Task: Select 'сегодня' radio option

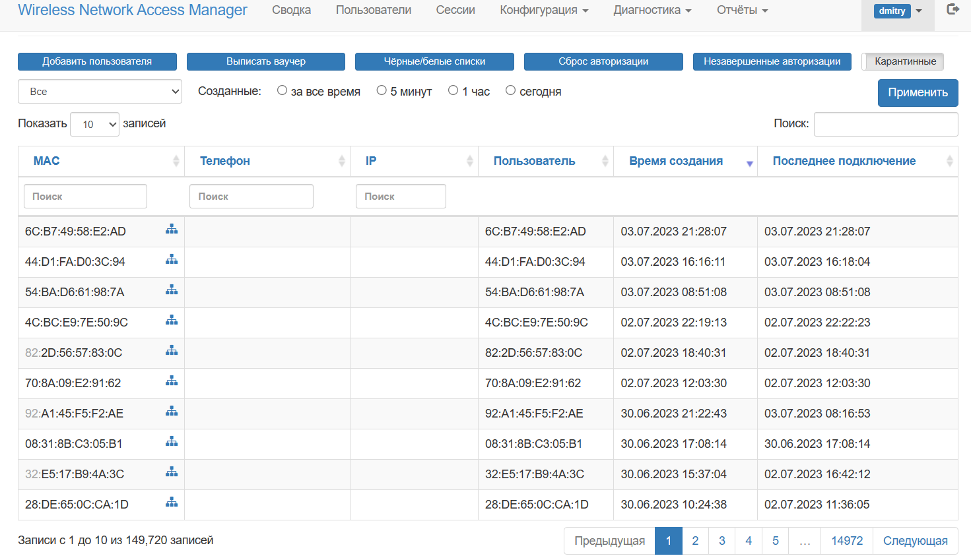Action: coord(510,90)
